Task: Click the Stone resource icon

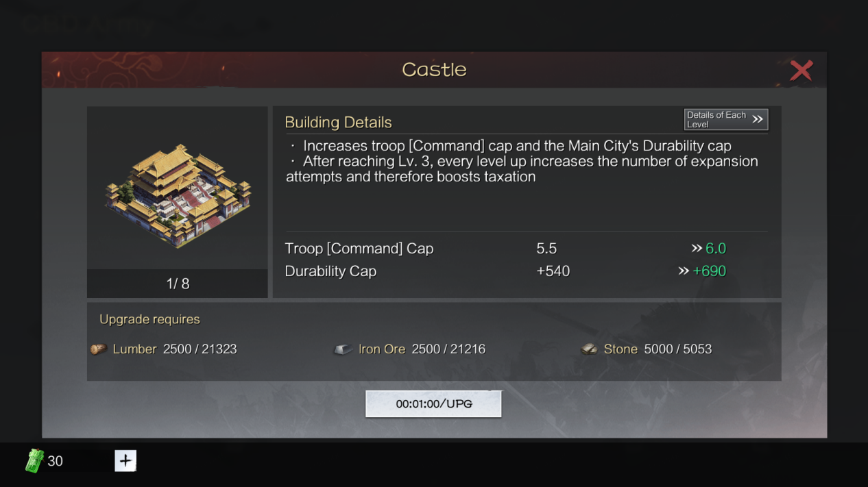Action: point(589,349)
